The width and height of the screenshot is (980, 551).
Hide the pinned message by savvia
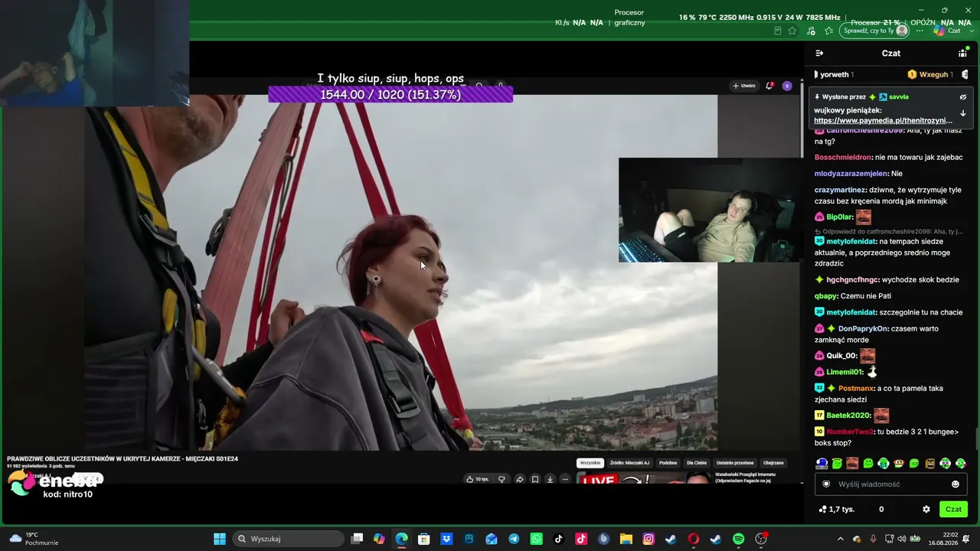(963, 97)
